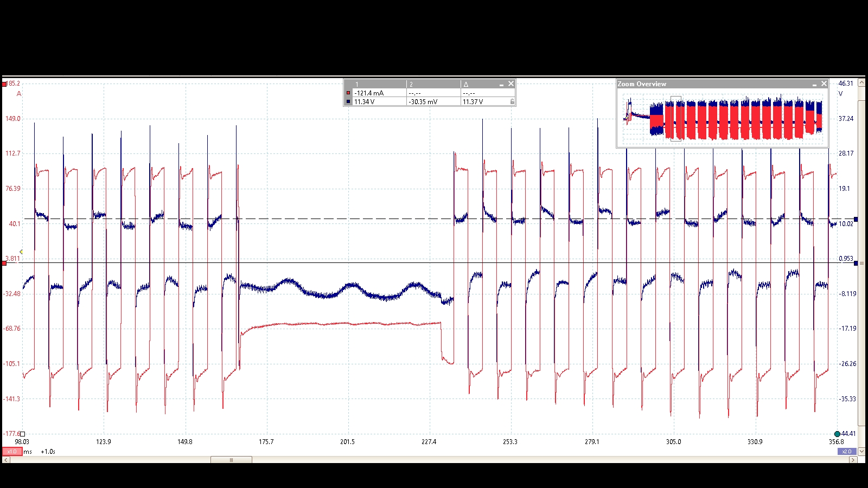The image size is (868, 488).
Task: Select the 11.37 V delta value
Action: (473, 102)
